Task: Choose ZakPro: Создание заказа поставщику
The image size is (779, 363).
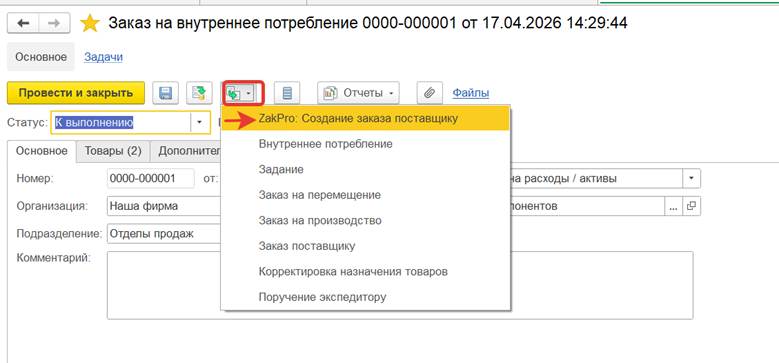Action: 366,119
